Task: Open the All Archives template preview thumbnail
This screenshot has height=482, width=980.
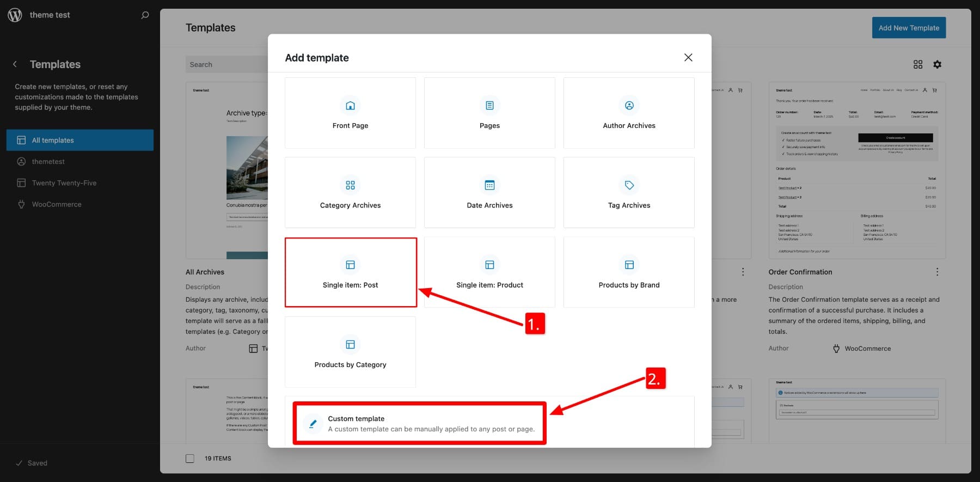Action: 227,170
